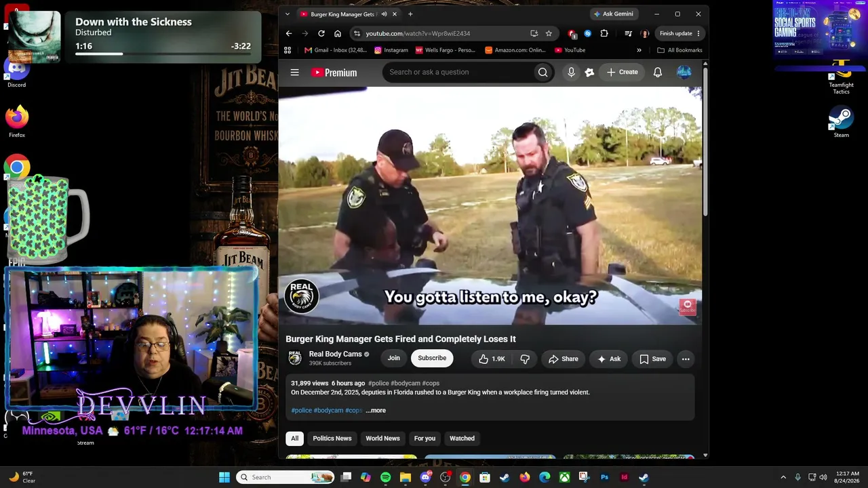The image size is (868, 488).
Task: Open a new Chrome tab with plus
Action: [410, 14]
